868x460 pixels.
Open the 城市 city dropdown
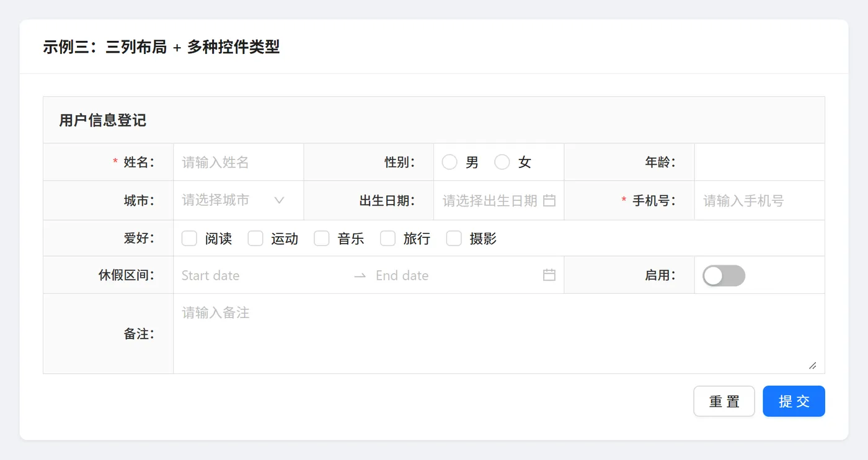(232, 200)
